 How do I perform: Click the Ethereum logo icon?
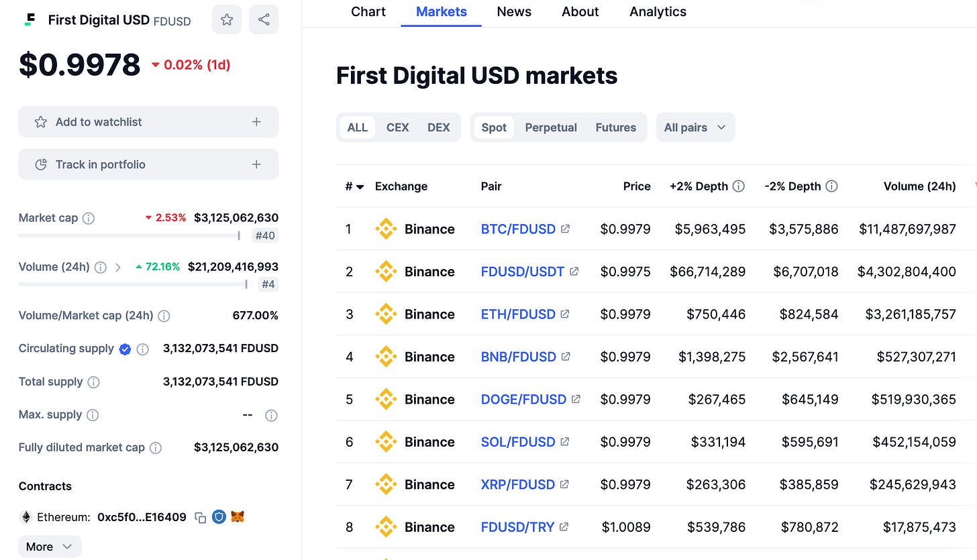[26, 517]
